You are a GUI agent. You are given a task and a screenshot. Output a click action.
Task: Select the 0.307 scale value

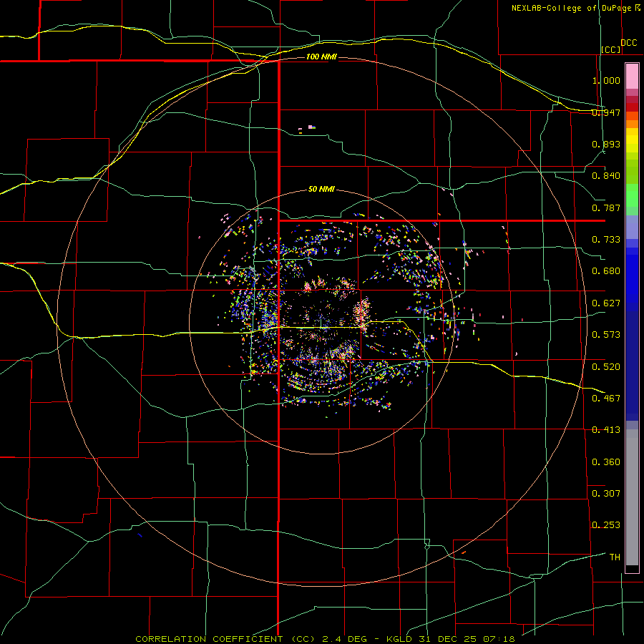[x=606, y=494]
